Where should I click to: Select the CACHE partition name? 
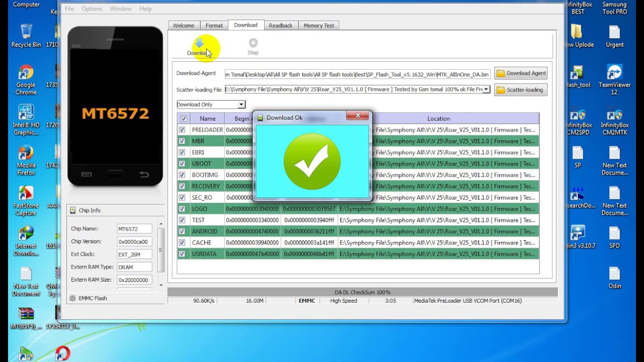pos(201,242)
